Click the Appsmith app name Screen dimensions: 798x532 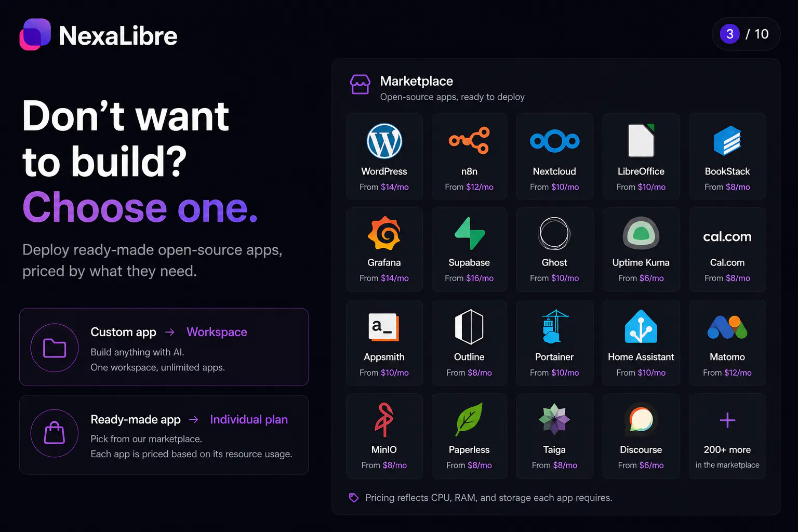pyautogui.click(x=384, y=357)
